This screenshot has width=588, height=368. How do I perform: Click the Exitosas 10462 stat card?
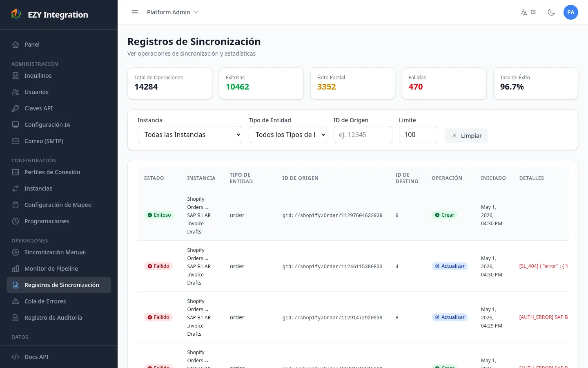pyautogui.click(x=261, y=83)
